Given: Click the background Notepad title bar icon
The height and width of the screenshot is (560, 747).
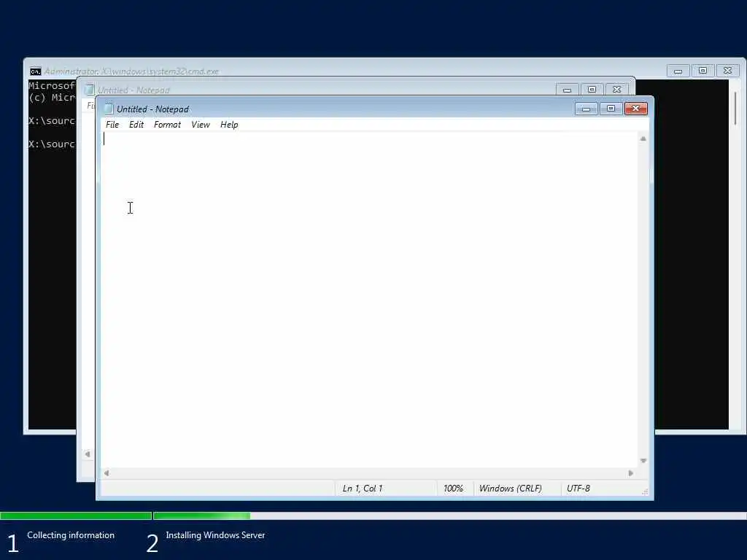Looking at the screenshot, I should click(89, 90).
